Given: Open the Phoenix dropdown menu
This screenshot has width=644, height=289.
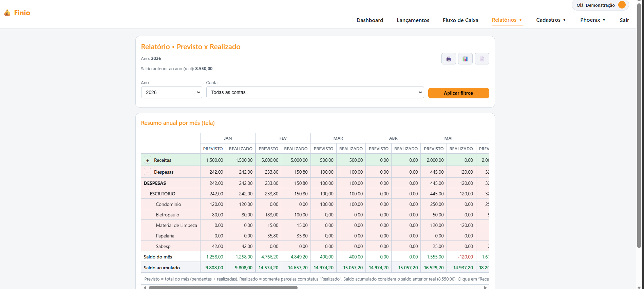Looking at the screenshot, I should [x=593, y=20].
